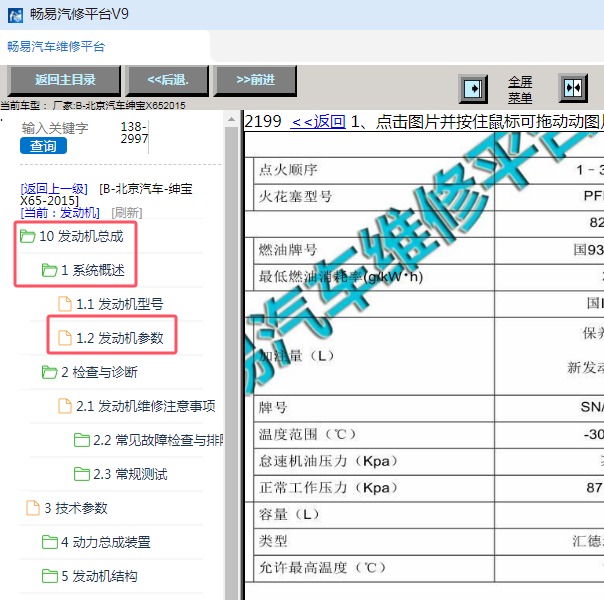604x600 pixels.
Task: Click the left panel vertical scrollbar track
Action: tap(231, 362)
